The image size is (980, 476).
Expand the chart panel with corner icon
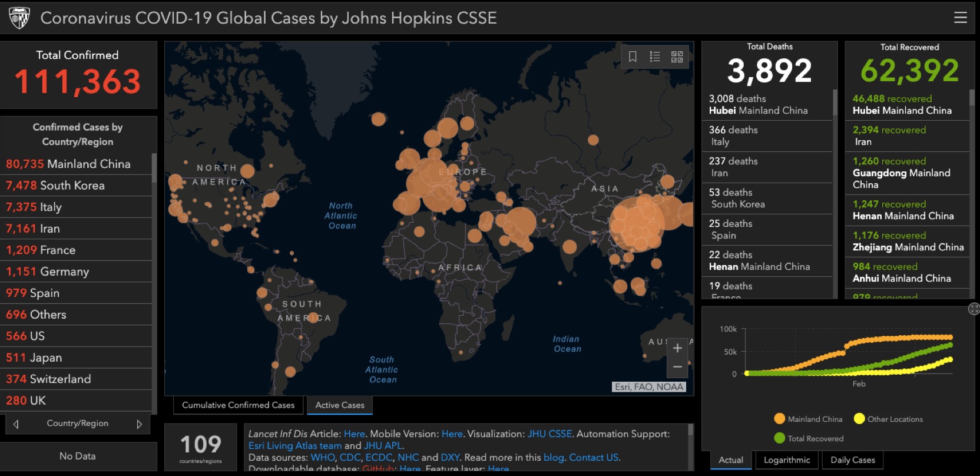pyautogui.click(x=974, y=309)
